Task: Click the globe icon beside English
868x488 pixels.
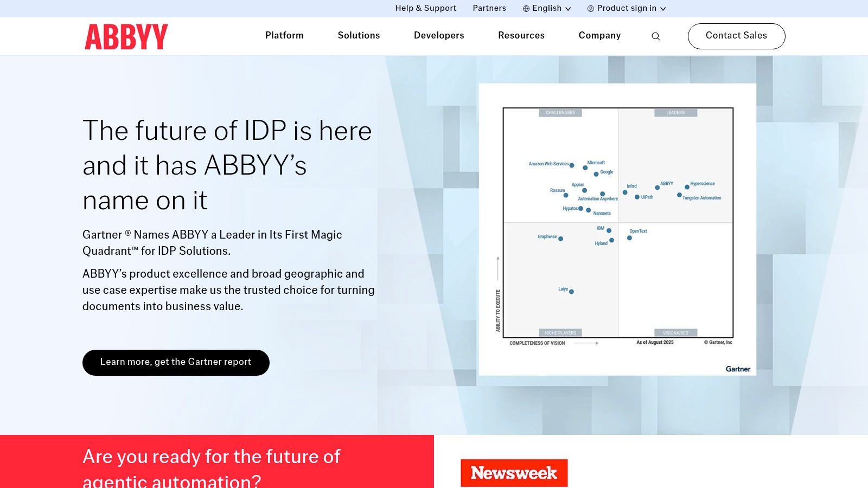Action: (x=526, y=9)
